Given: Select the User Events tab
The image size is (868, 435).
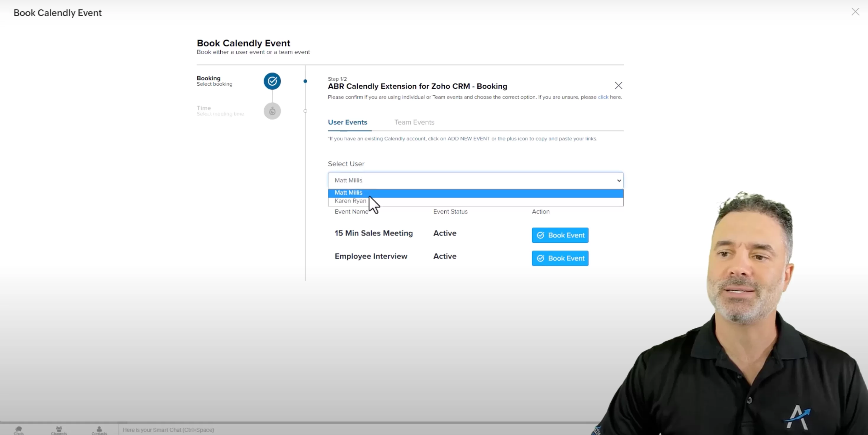Looking at the screenshot, I should pyautogui.click(x=347, y=122).
